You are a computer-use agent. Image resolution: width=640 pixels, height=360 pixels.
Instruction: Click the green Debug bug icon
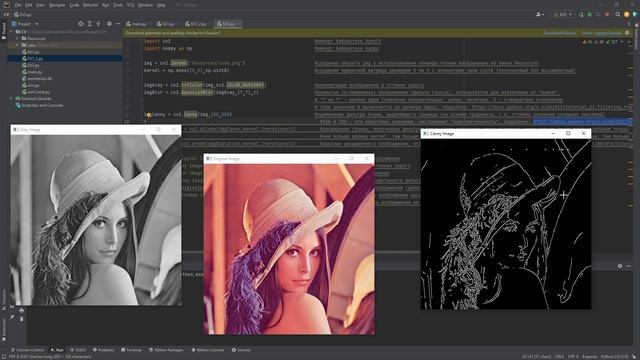(x=589, y=14)
